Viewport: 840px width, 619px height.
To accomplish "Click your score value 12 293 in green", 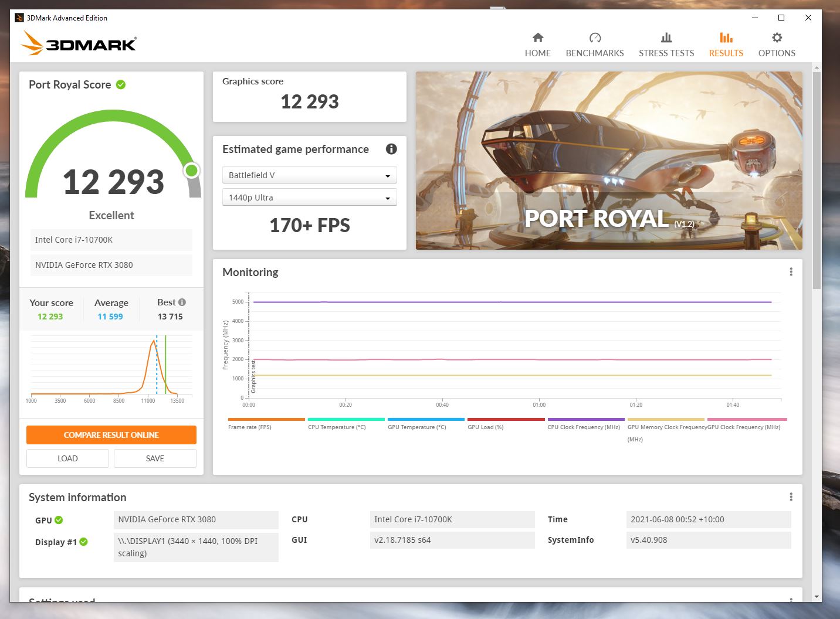I will [50, 317].
